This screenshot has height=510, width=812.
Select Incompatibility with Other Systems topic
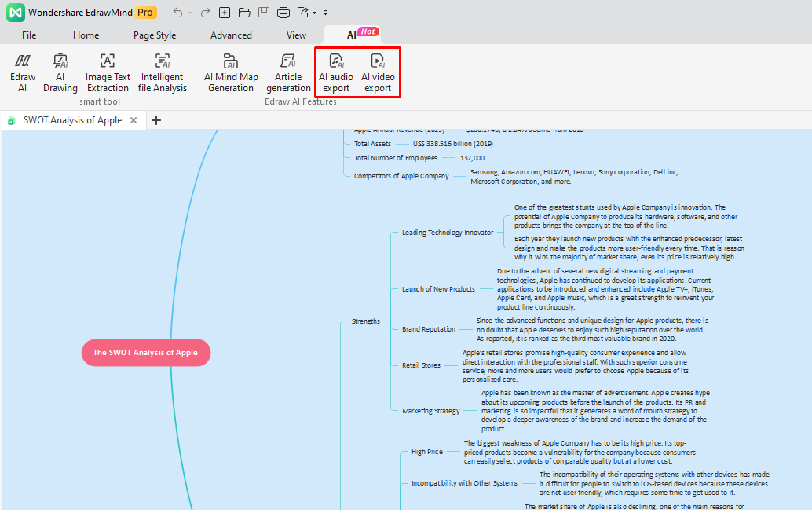(x=465, y=483)
